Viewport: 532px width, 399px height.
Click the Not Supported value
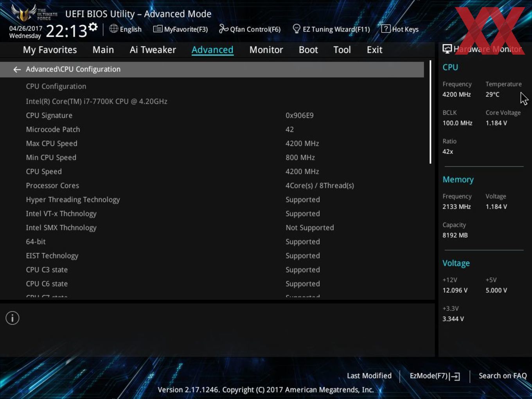310,228
